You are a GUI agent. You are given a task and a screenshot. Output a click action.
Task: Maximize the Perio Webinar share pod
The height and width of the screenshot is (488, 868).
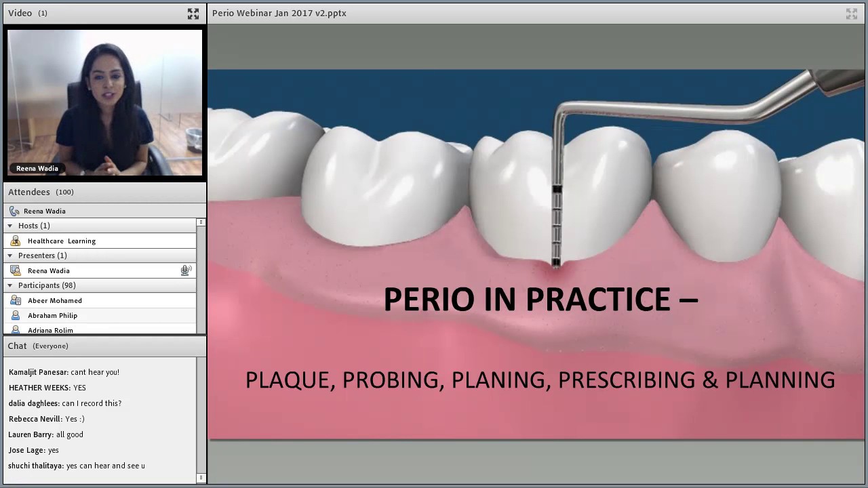pyautogui.click(x=852, y=14)
